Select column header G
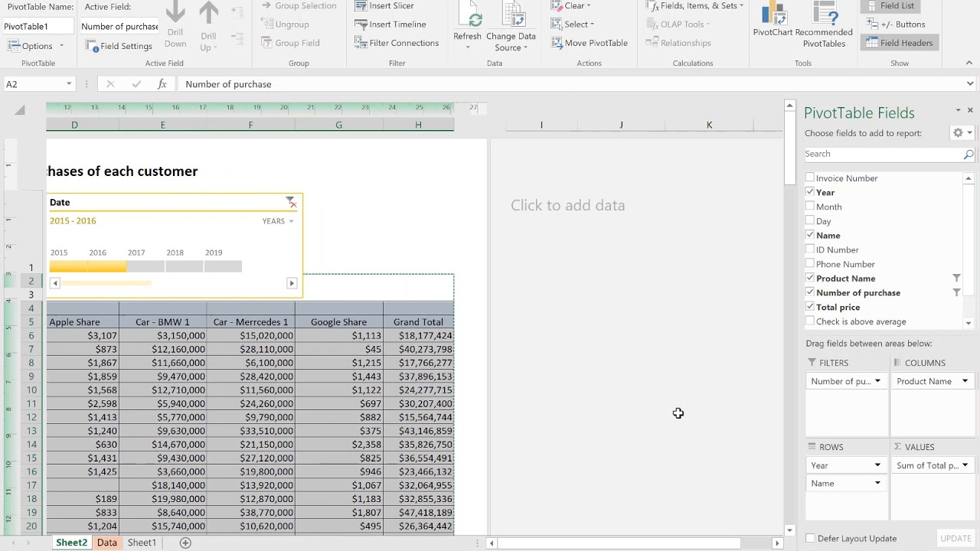980x551 pixels. 338,125
